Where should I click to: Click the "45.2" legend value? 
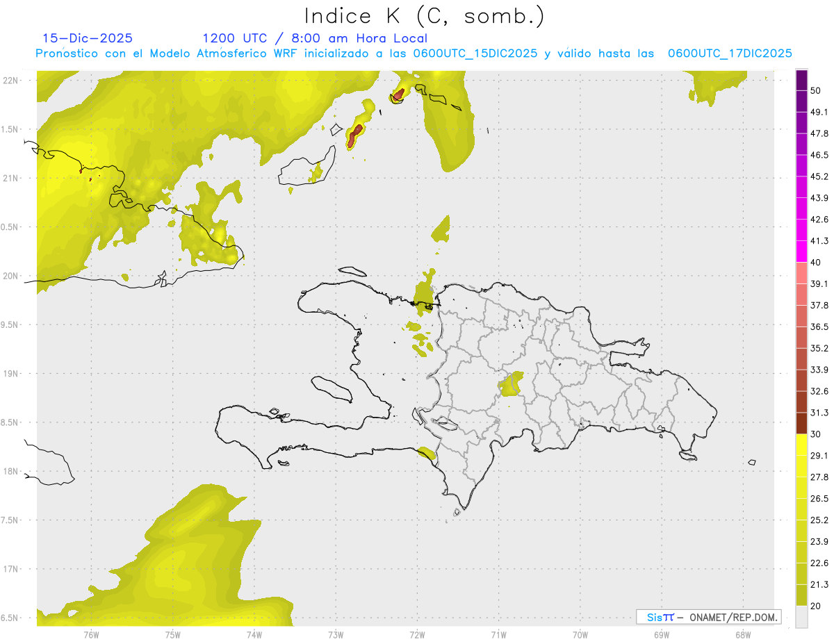(x=819, y=176)
